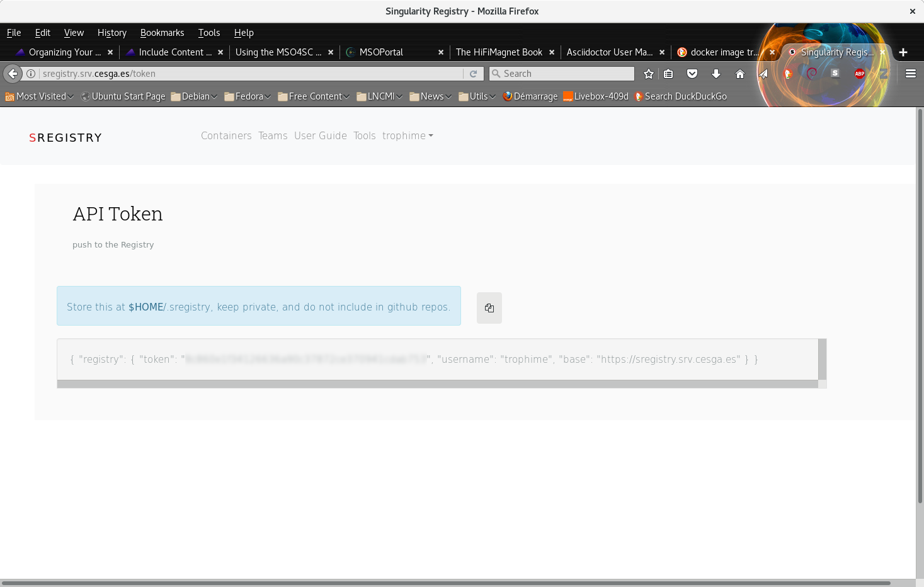The width and height of the screenshot is (924, 587).
Task: Open the Downloads arrow icon
Action: point(716,74)
